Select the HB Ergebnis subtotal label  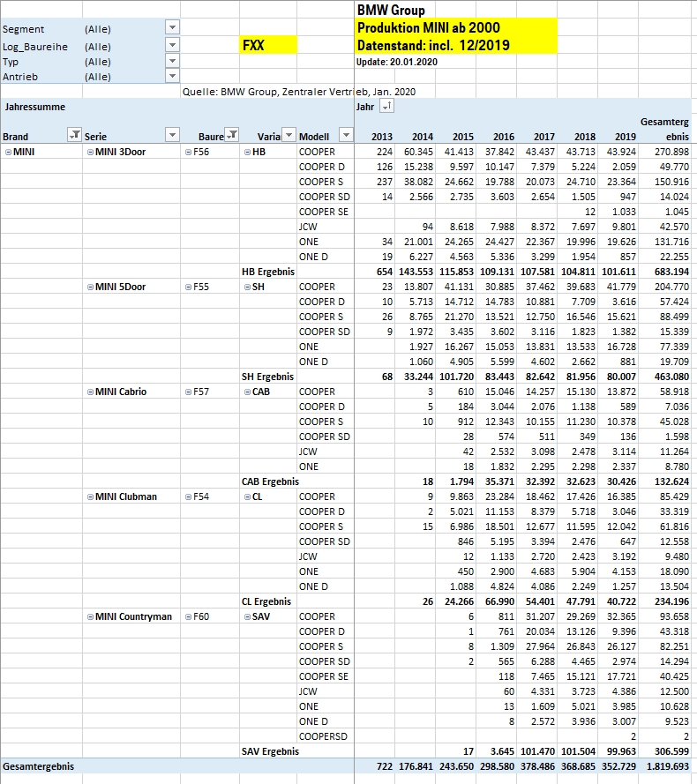coord(267,272)
